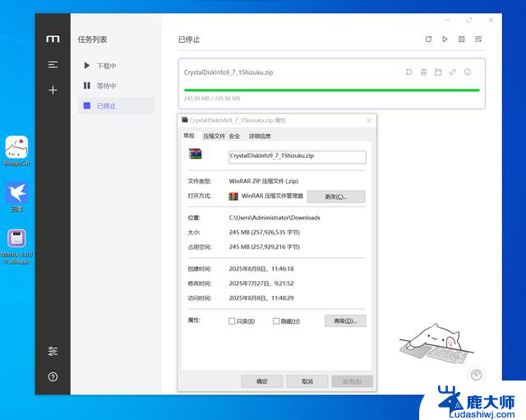Close the properties dialog with X

[369, 120]
